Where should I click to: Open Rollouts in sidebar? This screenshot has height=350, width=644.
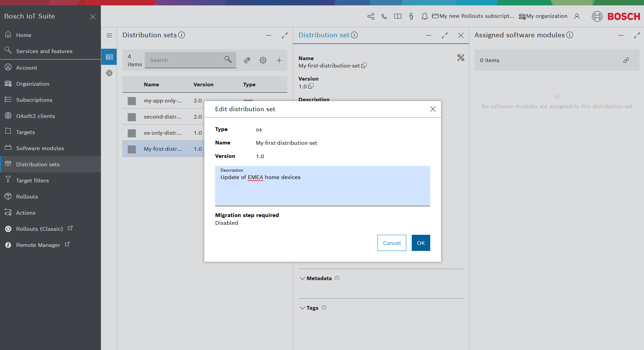pos(50,196)
